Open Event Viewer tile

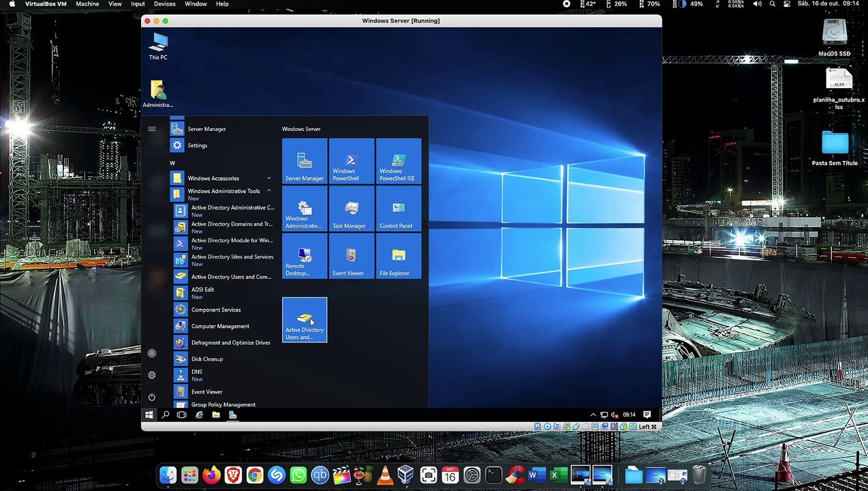pos(352,256)
